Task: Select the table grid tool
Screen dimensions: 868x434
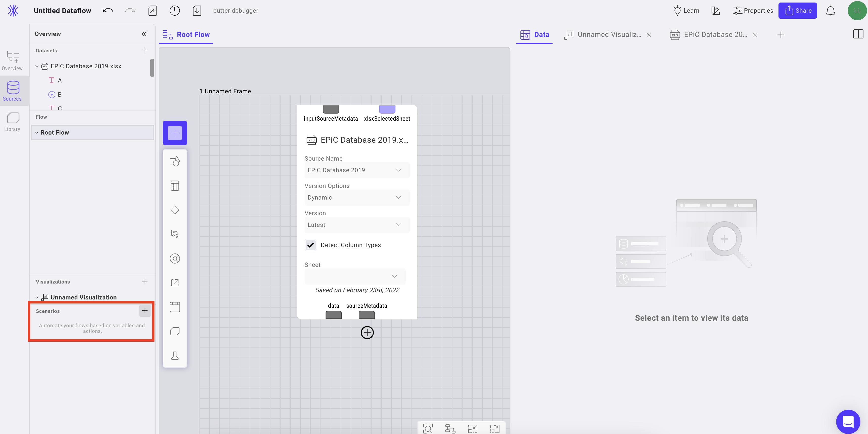Action: click(175, 186)
